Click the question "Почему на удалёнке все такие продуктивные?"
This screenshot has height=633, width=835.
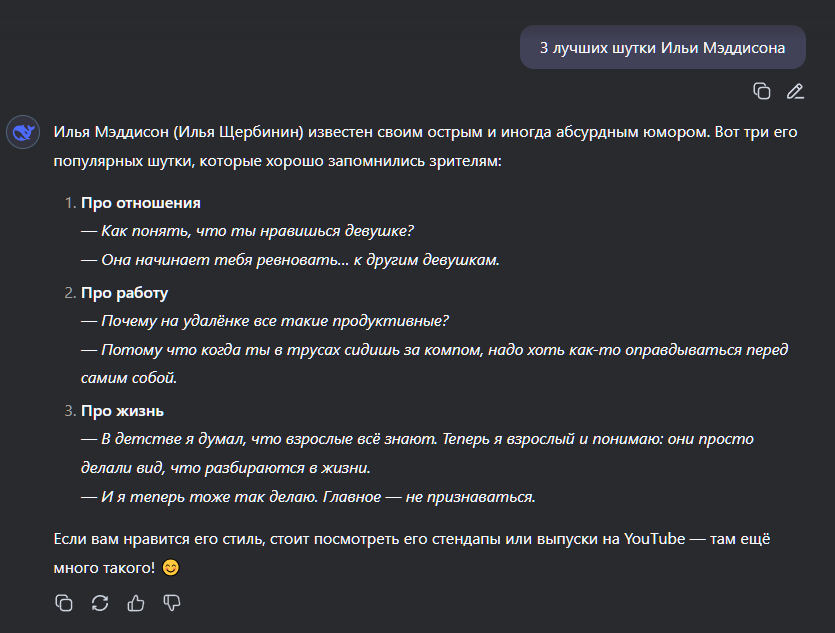point(265,321)
